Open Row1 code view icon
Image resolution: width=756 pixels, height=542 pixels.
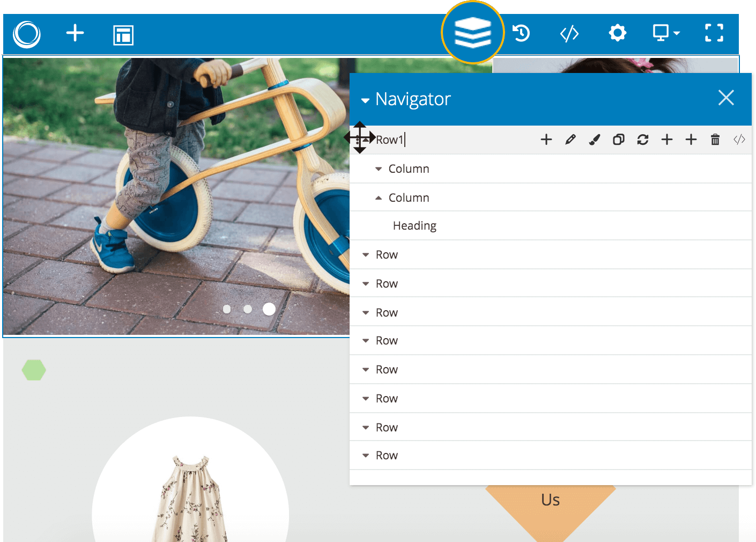coord(739,140)
